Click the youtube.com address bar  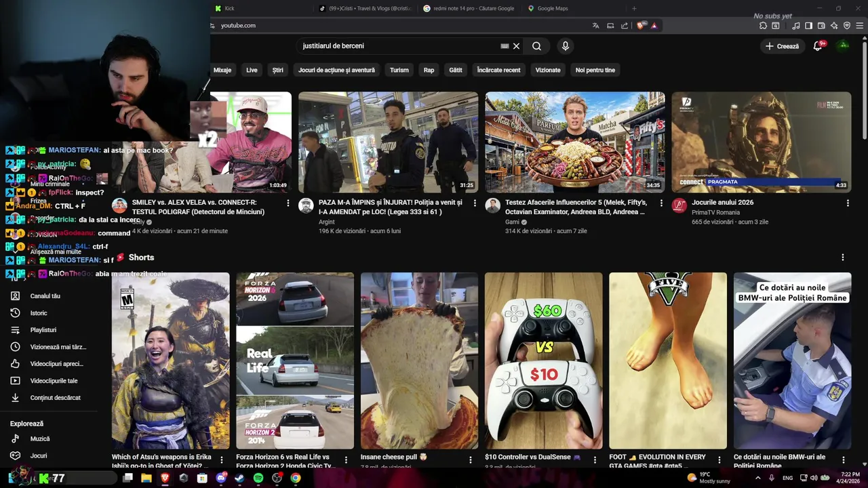click(x=400, y=25)
